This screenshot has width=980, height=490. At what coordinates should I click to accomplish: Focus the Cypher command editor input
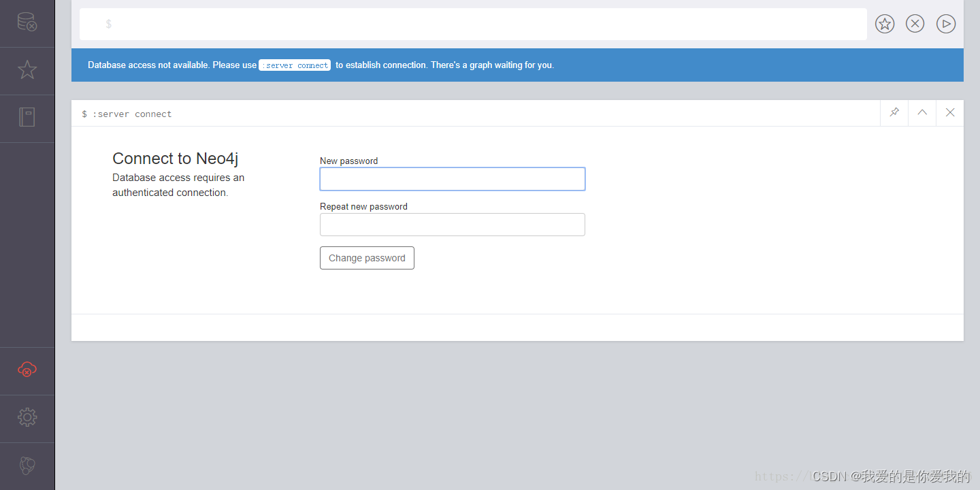pyautogui.click(x=473, y=24)
